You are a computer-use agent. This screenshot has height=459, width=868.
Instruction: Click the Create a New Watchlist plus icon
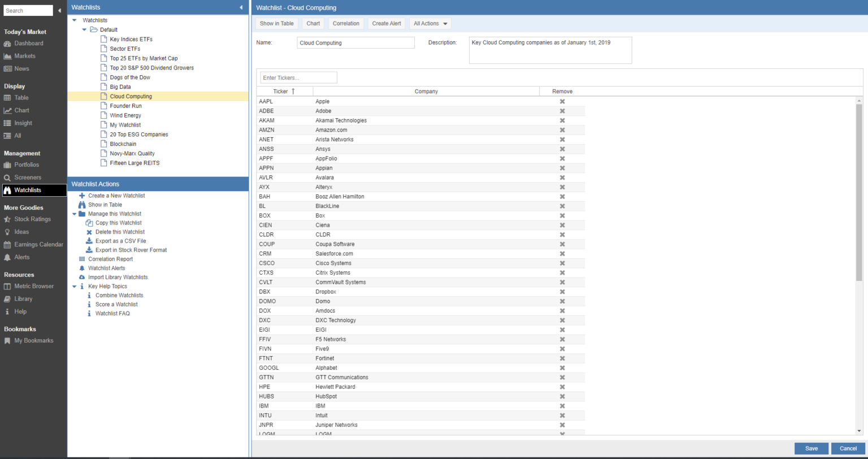pyautogui.click(x=82, y=196)
